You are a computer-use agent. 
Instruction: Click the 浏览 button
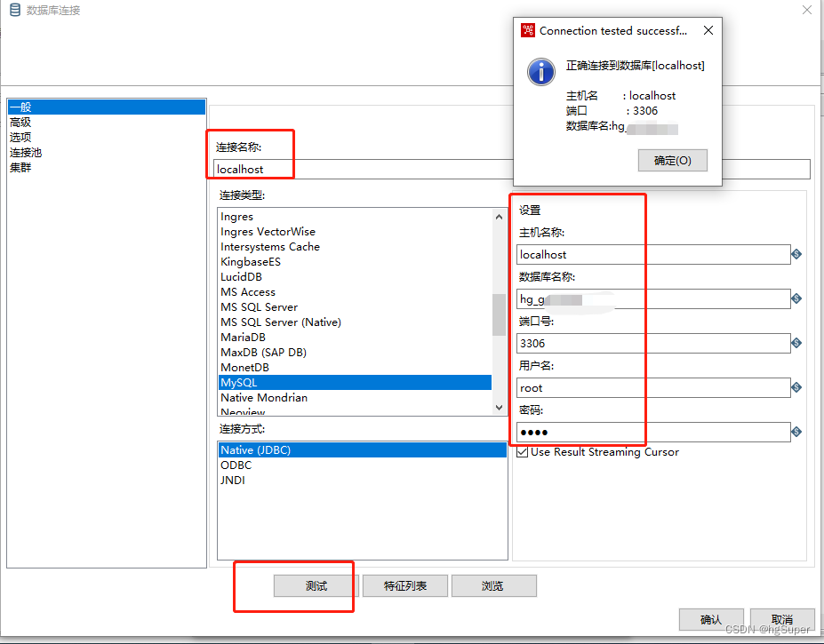(x=493, y=585)
